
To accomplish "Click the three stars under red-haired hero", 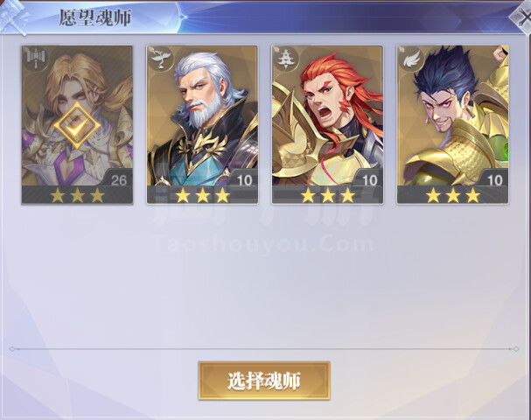I will [328, 195].
